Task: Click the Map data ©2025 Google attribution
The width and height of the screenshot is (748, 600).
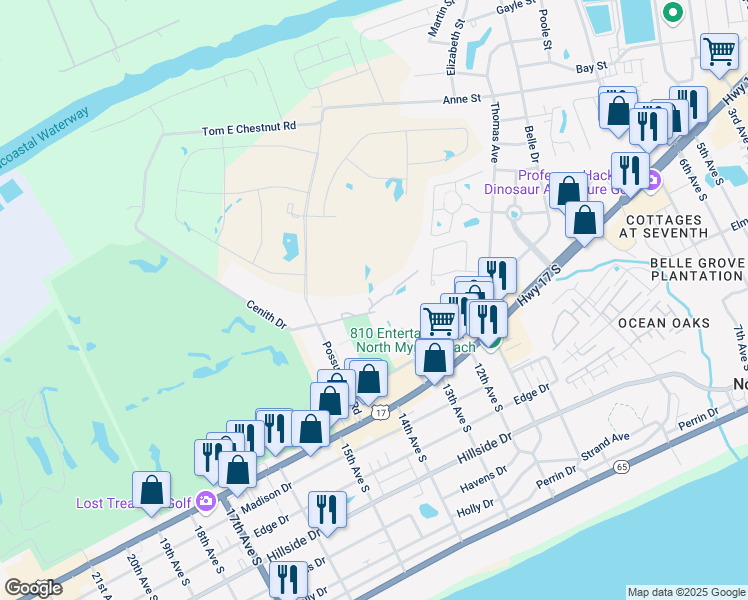Action: click(687, 592)
